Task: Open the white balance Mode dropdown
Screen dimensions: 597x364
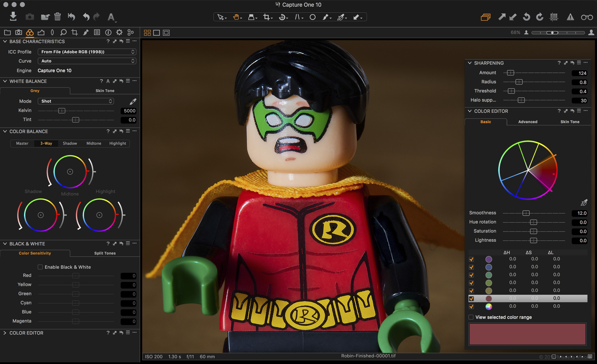Action: (x=76, y=101)
